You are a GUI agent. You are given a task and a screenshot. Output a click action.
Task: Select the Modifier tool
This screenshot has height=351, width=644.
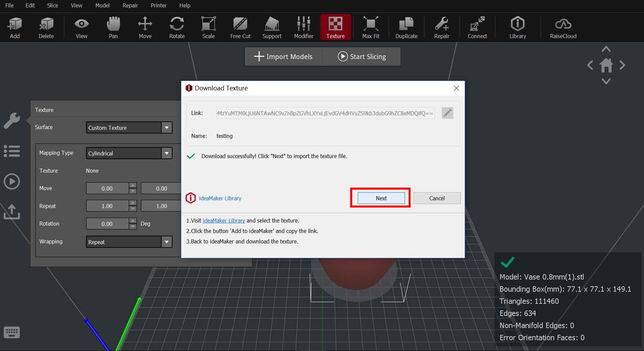click(303, 27)
